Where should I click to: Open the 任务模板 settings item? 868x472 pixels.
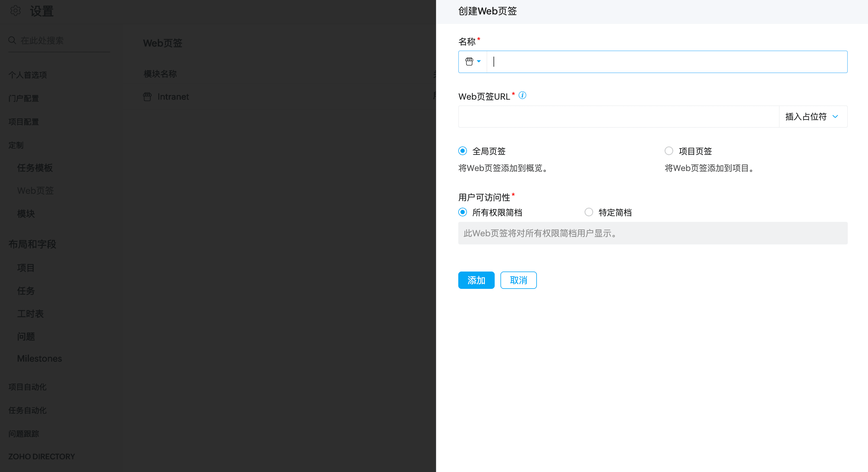click(x=35, y=168)
